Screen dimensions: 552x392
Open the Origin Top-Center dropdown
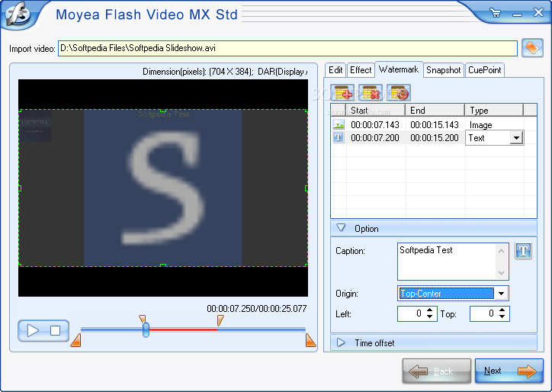(x=501, y=293)
